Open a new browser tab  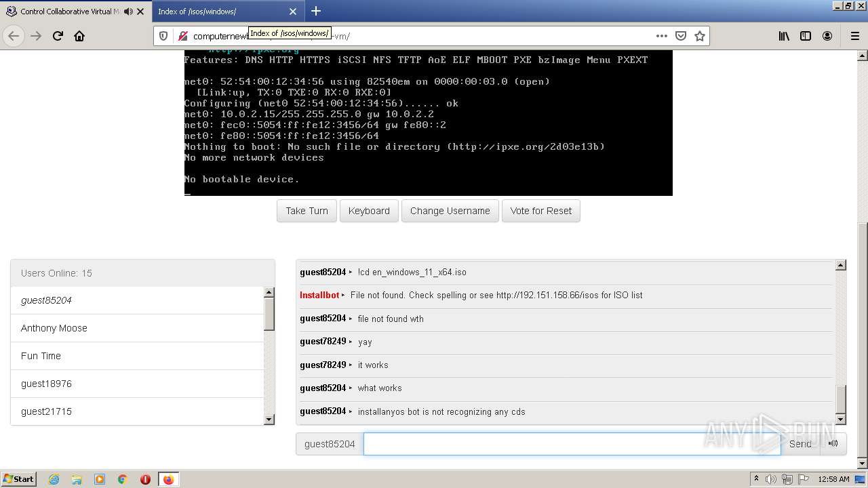pos(316,11)
